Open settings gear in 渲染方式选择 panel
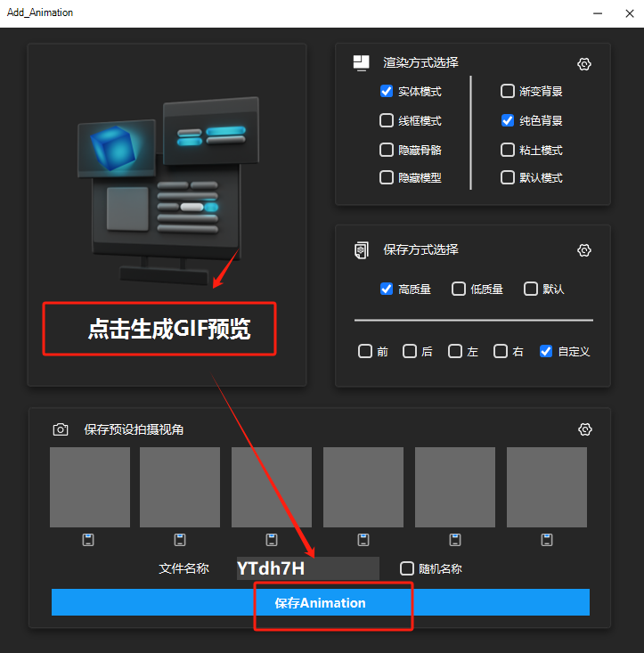 584,64
